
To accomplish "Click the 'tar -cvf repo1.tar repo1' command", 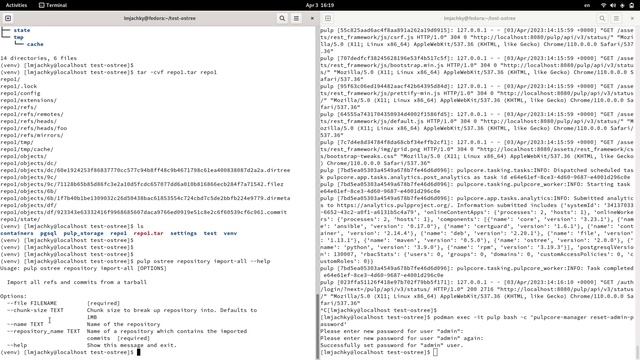I will pyautogui.click(x=177, y=72).
